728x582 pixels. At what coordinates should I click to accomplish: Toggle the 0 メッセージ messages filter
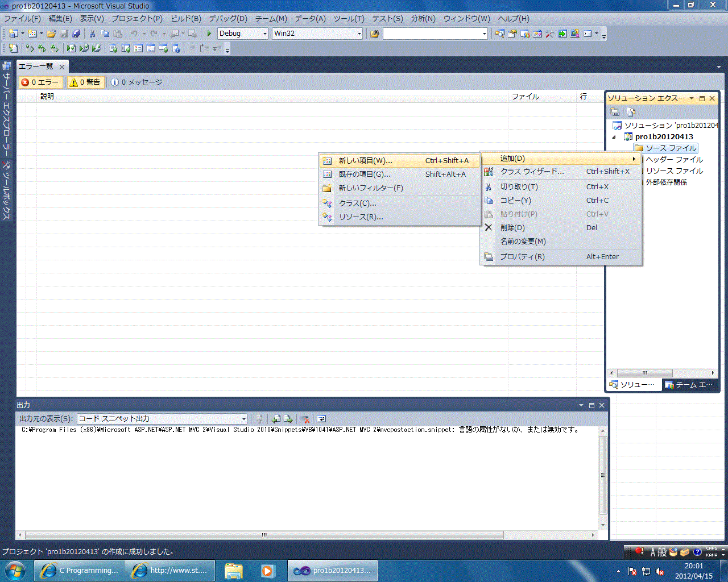[x=136, y=82]
